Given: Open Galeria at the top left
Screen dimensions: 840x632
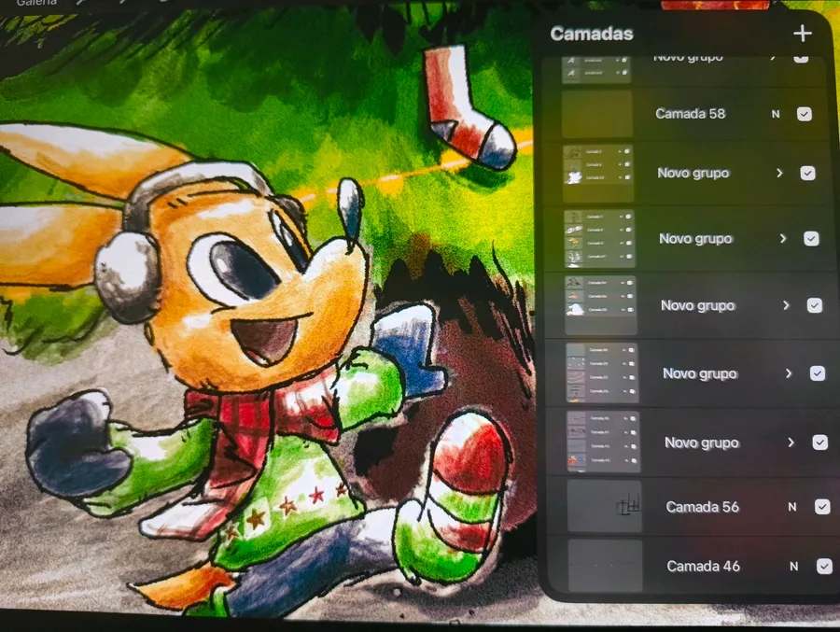Looking at the screenshot, I should (36, 3).
